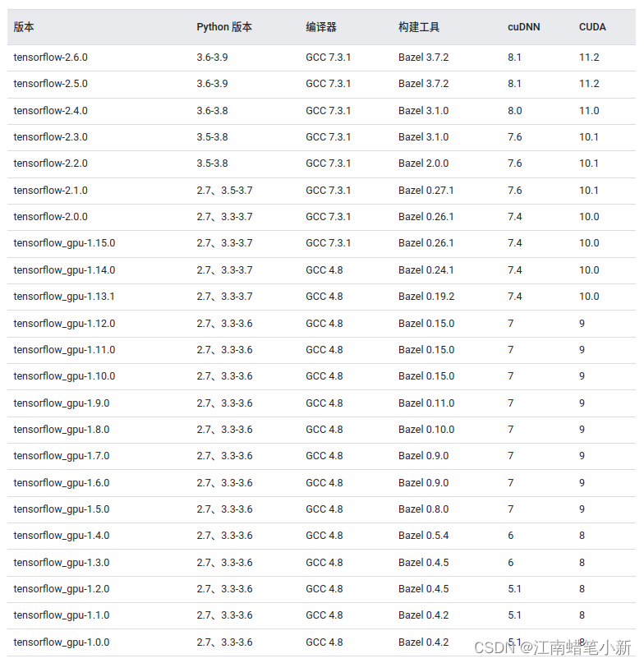This screenshot has height=663, width=644.
Task: Click the Bazel 0.11.0 cell
Action: click(426, 403)
